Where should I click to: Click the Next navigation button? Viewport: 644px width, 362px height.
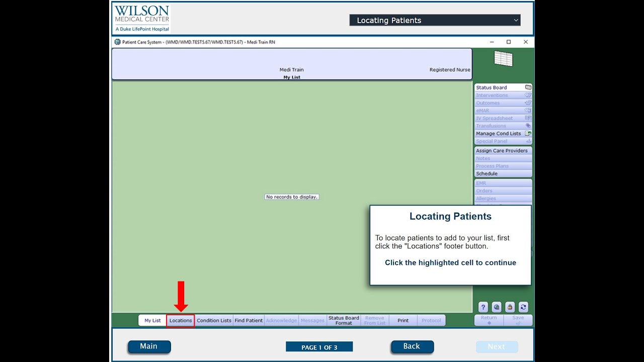point(497,346)
